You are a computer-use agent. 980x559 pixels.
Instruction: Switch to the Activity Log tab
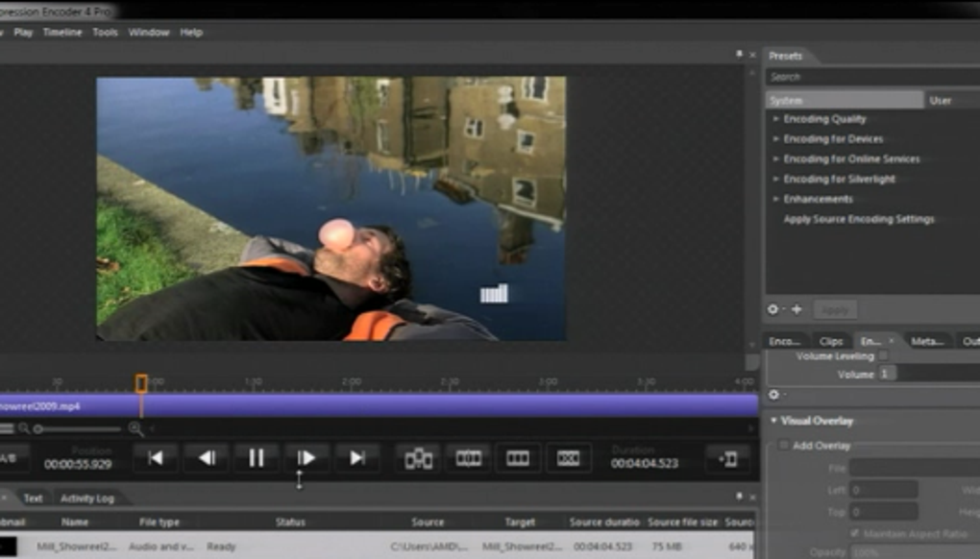tap(86, 498)
